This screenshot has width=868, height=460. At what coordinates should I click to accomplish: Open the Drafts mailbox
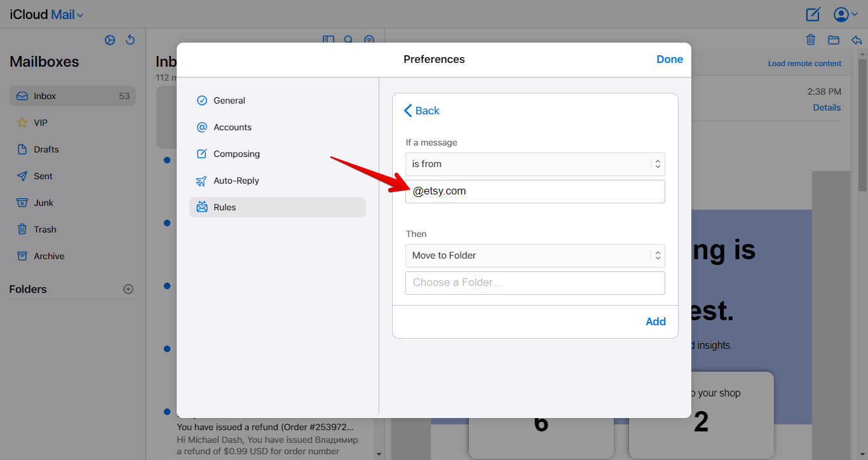click(x=72, y=149)
